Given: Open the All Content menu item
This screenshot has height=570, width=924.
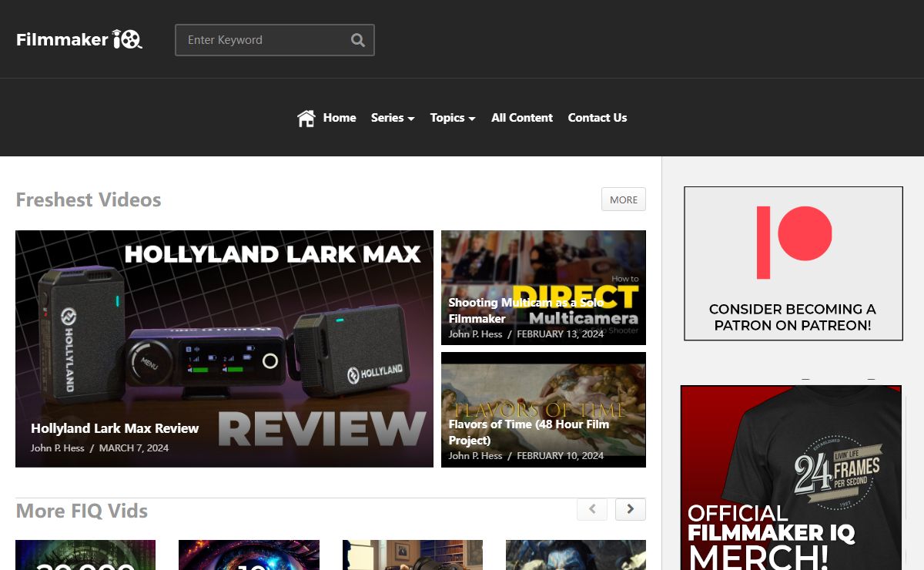Looking at the screenshot, I should coord(522,118).
